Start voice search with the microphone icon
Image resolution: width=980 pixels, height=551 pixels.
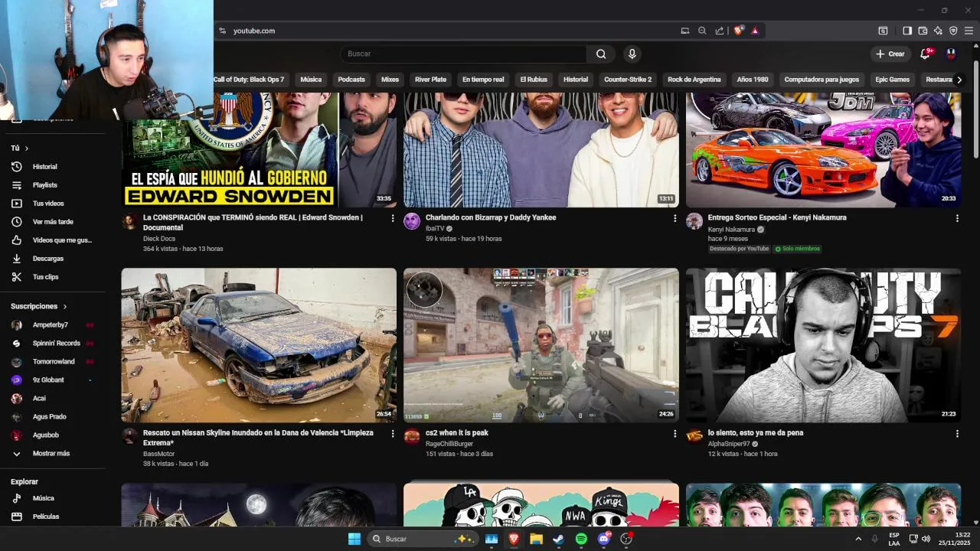point(632,54)
